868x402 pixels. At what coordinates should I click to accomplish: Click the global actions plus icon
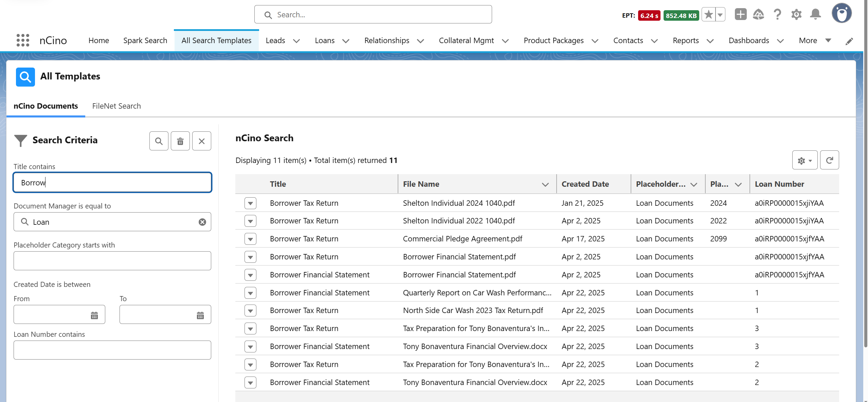(x=740, y=15)
